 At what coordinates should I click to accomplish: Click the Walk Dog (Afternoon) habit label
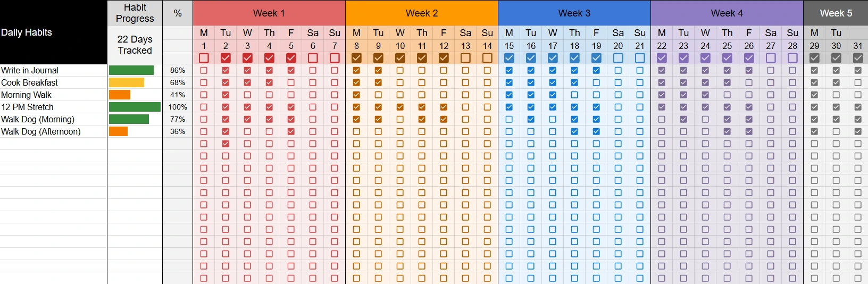click(41, 131)
